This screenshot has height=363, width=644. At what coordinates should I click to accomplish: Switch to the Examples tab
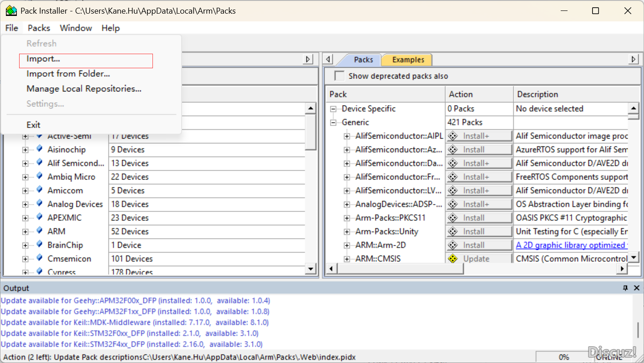[x=408, y=60]
